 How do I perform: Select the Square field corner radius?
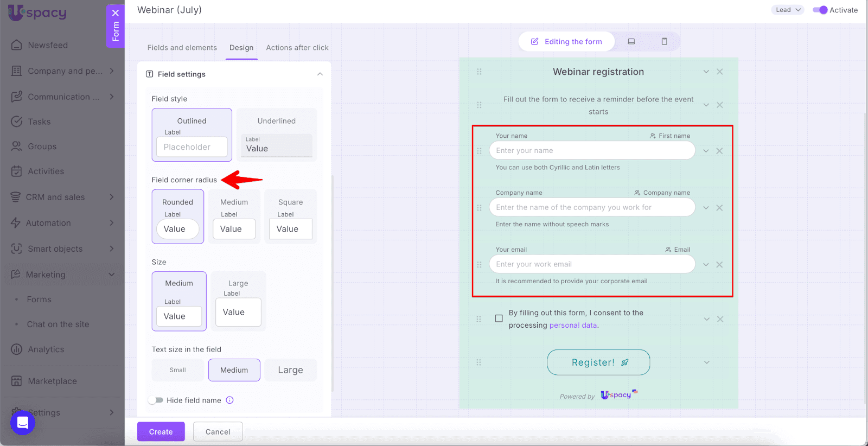290,216
